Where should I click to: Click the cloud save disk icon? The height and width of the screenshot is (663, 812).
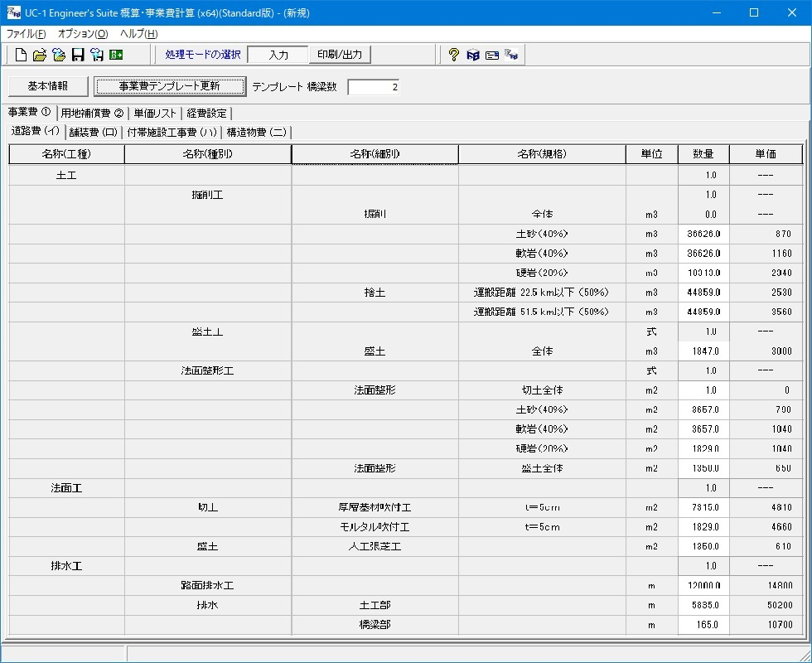[x=97, y=55]
